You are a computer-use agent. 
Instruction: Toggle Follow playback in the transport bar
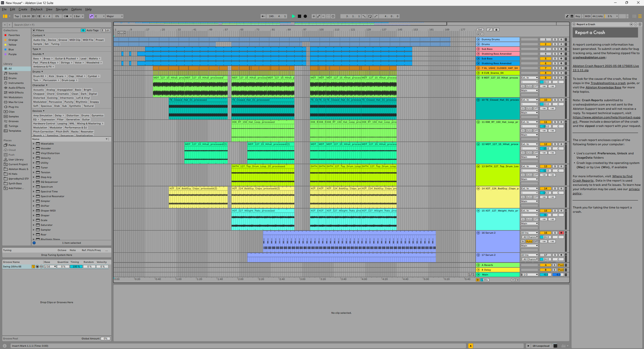(x=263, y=16)
